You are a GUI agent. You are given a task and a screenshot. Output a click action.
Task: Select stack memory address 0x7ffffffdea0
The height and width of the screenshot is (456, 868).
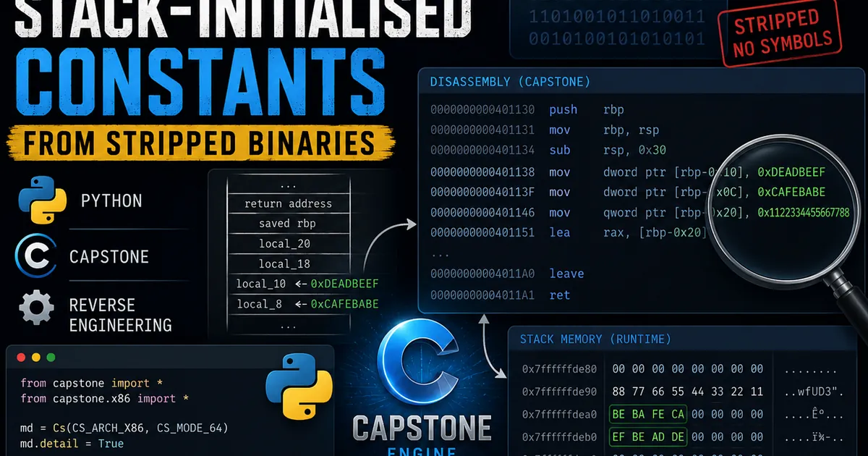click(x=559, y=414)
